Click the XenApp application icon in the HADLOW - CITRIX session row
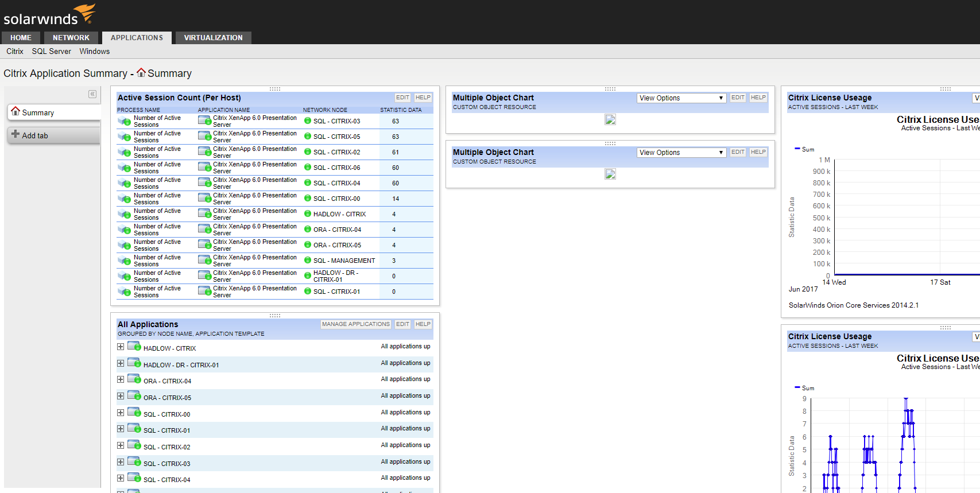Image resolution: width=980 pixels, height=493 pixels. click(204, 214)
